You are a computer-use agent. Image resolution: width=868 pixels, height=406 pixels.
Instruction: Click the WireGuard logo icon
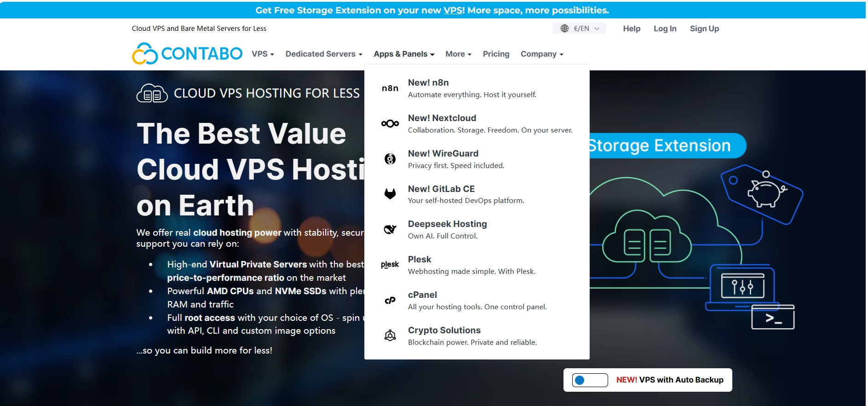pos(390,159)
